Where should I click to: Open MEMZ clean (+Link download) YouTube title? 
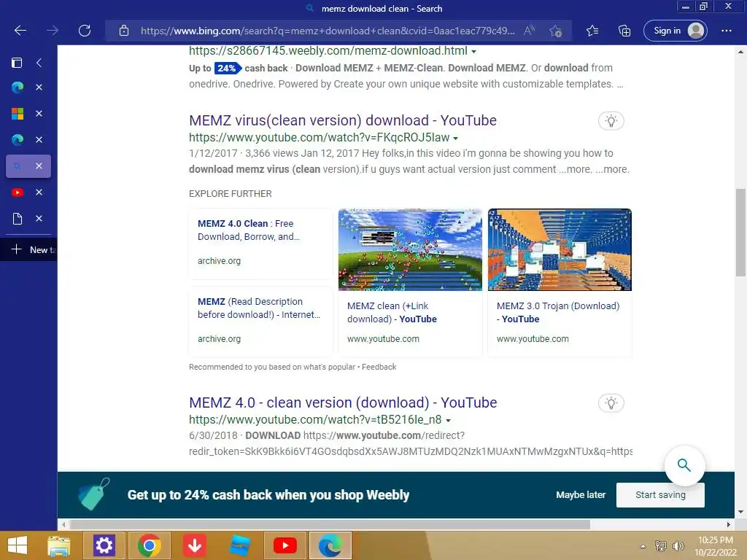(x=392, y=312)
